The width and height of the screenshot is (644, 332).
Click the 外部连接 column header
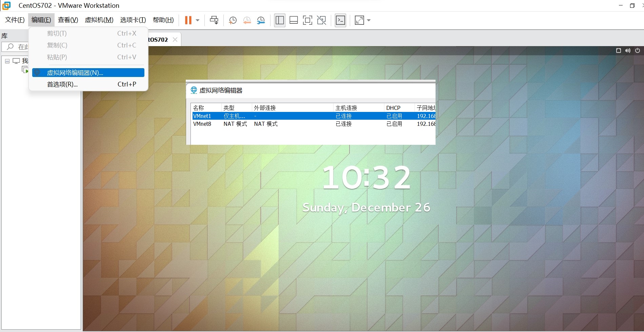293,108
